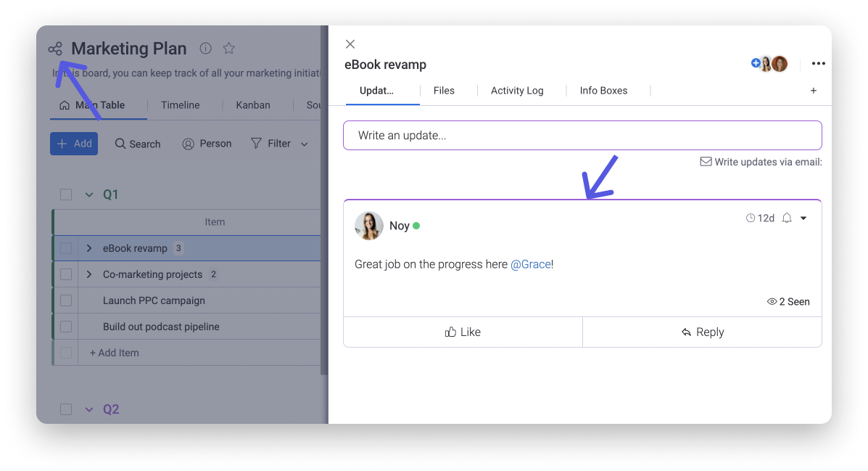Check the Launch PPC campaign checkbox

66,300
